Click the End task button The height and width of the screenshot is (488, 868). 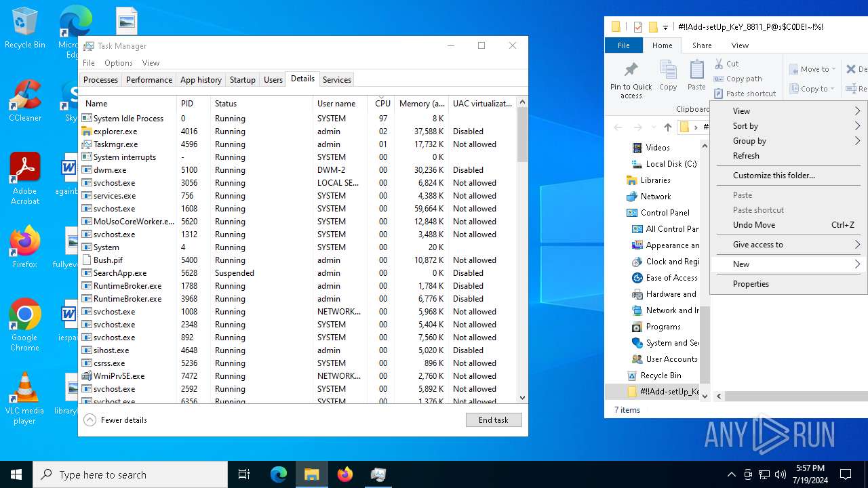click(494, 420)
